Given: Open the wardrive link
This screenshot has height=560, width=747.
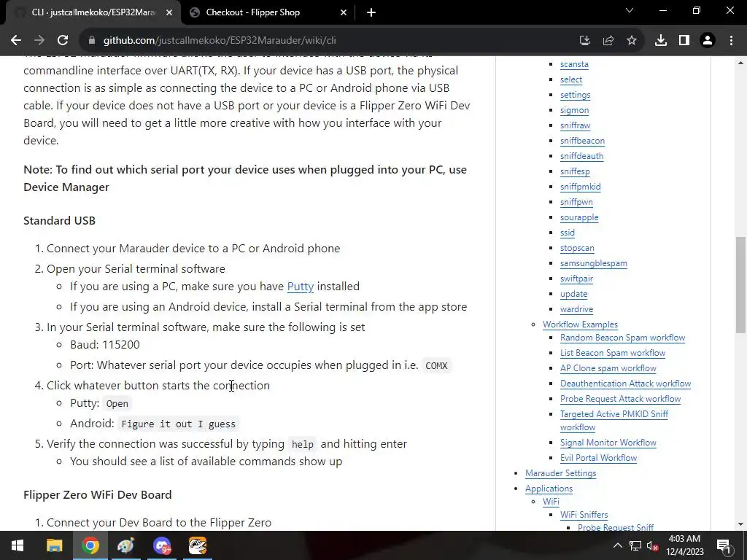Looking at the screenshot, I should point(576,309).
